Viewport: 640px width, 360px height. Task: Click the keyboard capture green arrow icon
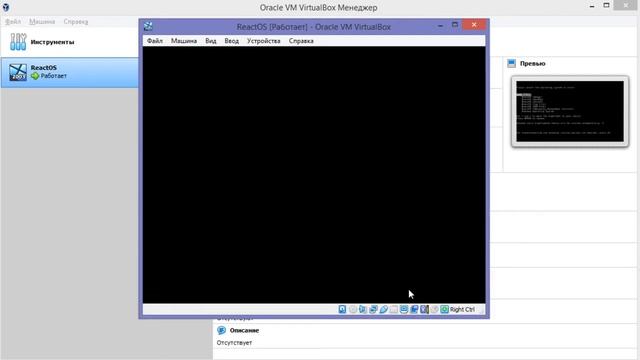click(444, 309)
